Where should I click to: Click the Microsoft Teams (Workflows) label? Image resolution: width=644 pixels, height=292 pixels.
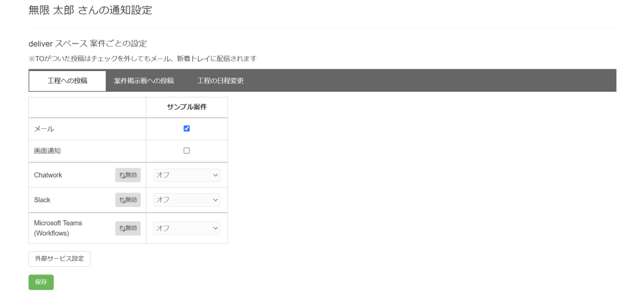58,228
